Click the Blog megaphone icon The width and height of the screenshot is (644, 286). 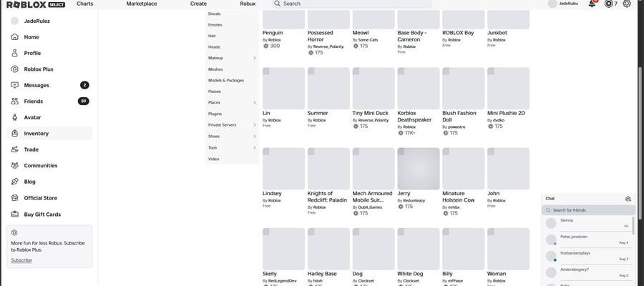[15, 182]
